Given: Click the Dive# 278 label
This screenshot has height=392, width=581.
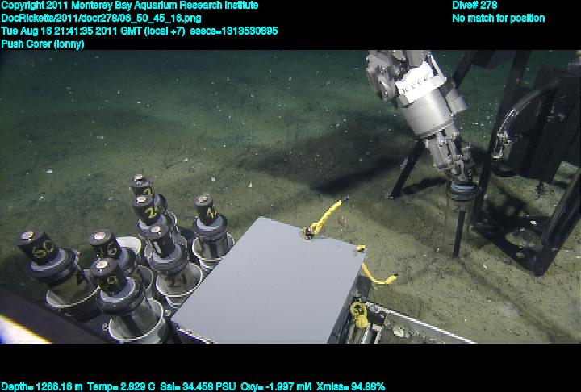Looking at the screenshot, I should (x=474, y=6).
